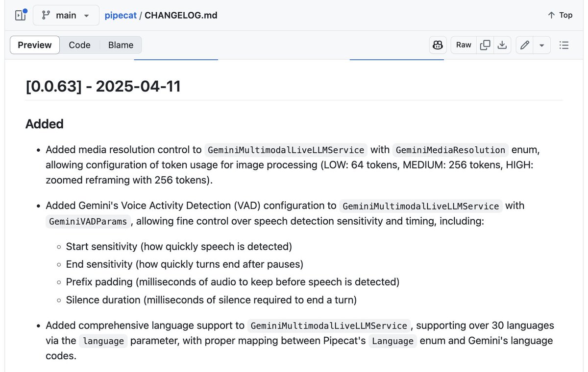Ask Copilot about this file
This screenshot has height=372, width=588.
point(438,45)
